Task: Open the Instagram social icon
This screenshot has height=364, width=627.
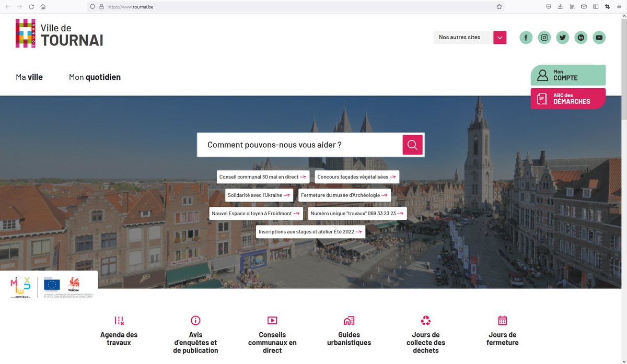Action: click(x=544, y=38)
